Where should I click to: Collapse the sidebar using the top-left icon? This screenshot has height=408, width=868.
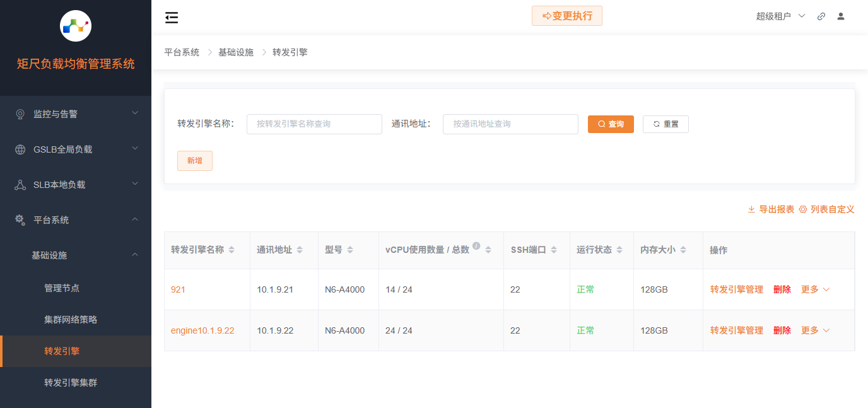pyautogui.click(x=171, y=17)
